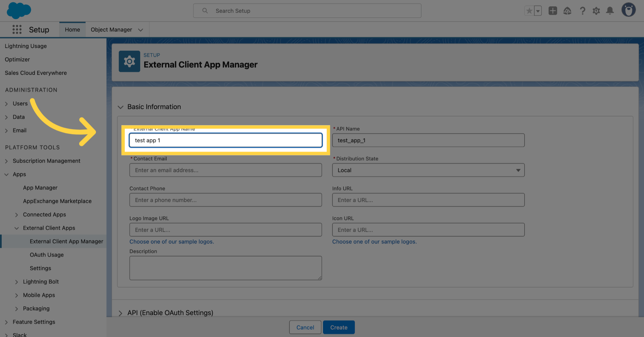
Task: Expand the API (Enable OAuth Settings) section
Action: pyautogui.click(x=120, y=313)
